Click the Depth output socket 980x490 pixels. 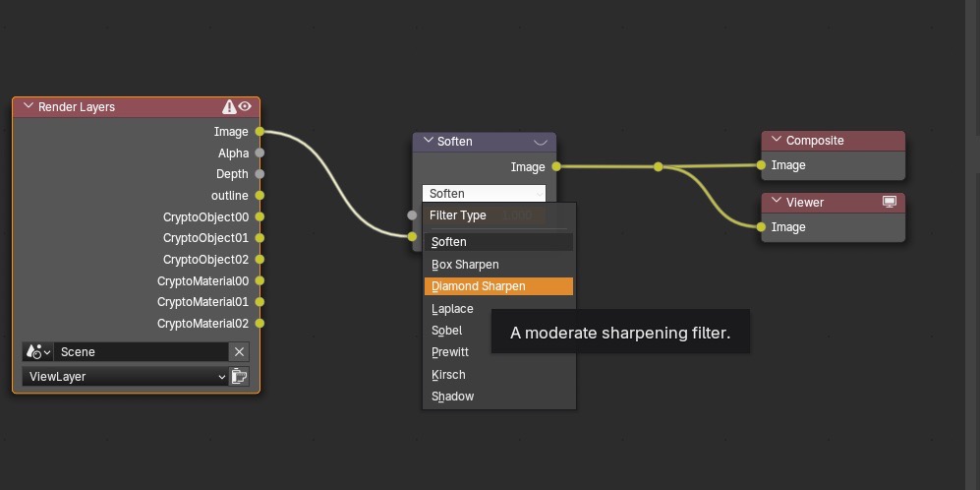[x=259, y=174]
